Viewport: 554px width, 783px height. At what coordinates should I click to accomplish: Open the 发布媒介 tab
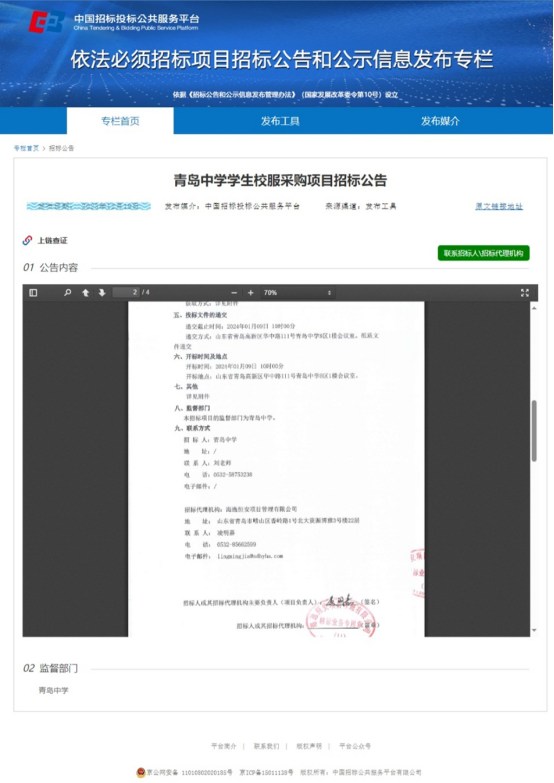point(440,121)
